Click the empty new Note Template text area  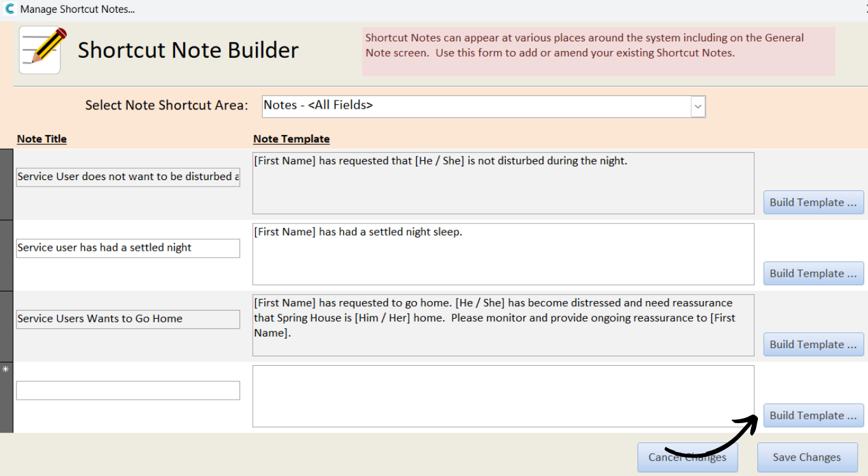[x=503, y=396]
